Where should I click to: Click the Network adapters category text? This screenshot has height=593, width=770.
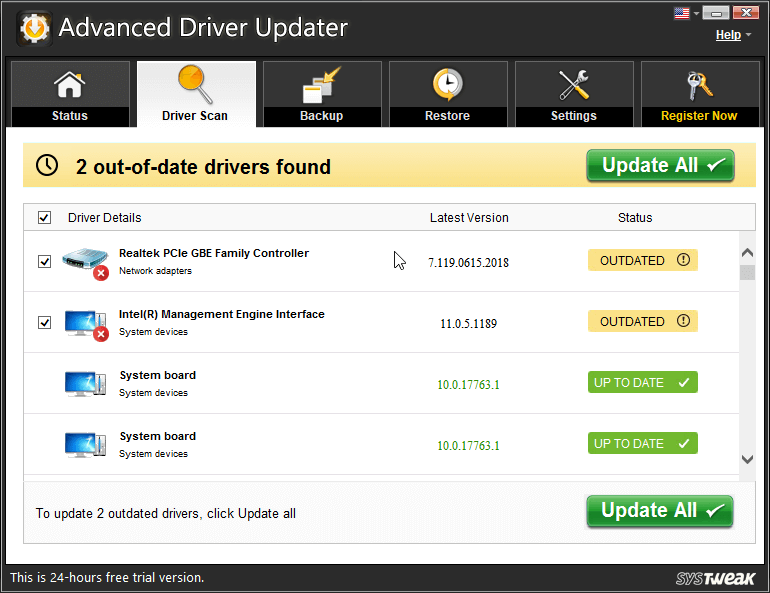(155, 271)
